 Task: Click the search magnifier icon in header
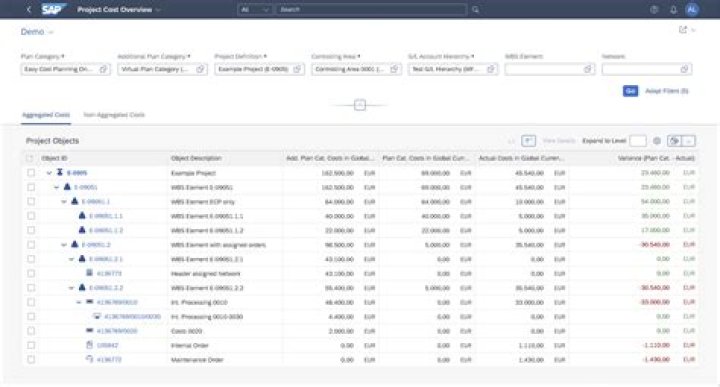(475, 9)
